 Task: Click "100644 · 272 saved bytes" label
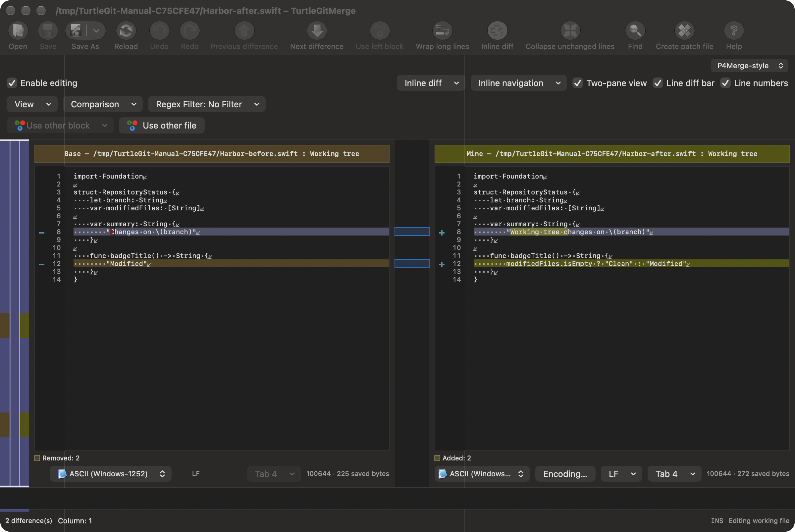point(748,474)
